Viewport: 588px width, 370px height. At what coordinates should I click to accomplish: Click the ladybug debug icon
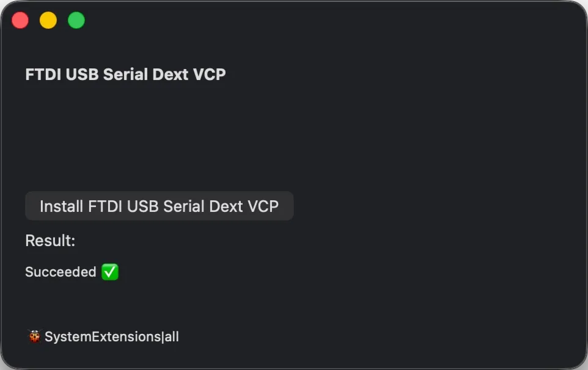(34, 336)
